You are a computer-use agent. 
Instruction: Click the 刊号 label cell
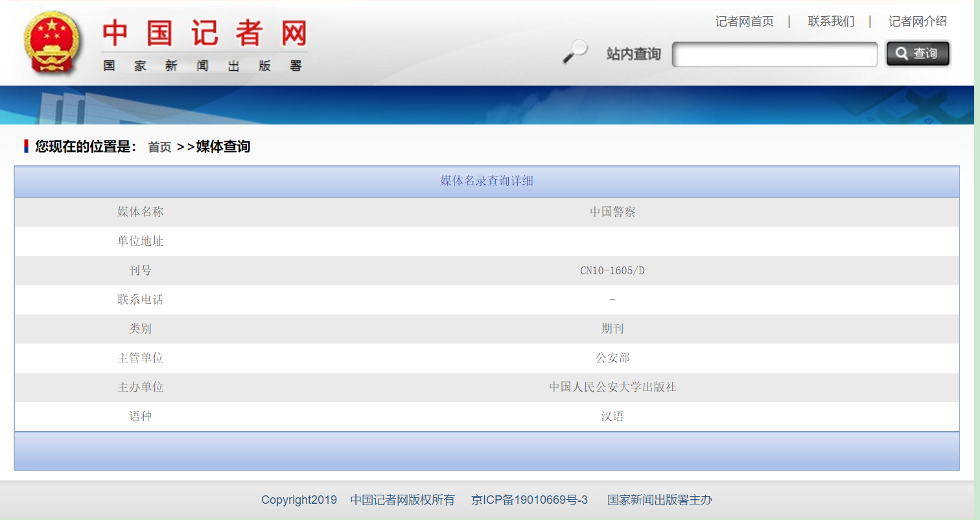point(141,270)
